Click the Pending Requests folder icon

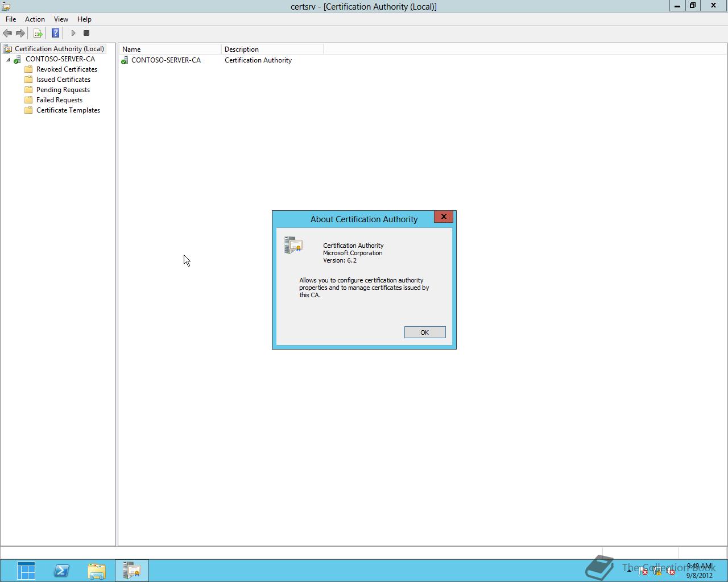point(28,90)
